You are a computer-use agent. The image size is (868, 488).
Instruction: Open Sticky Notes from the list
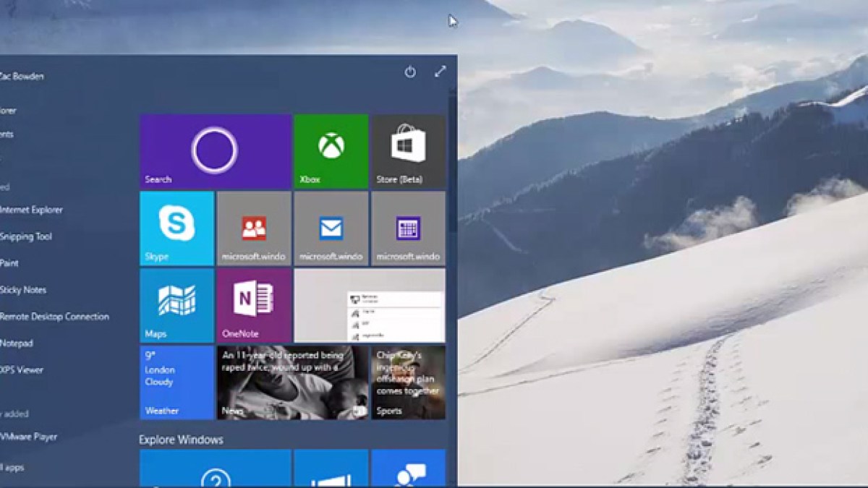23,290
